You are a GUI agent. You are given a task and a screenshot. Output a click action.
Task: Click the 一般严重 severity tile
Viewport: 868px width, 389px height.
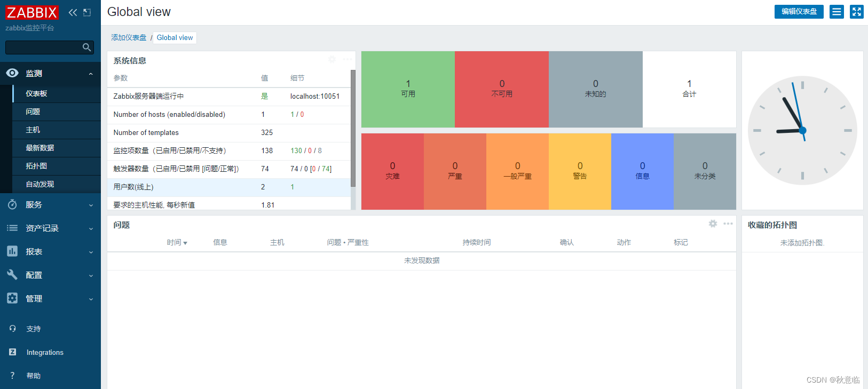click(x=517, y=171)
